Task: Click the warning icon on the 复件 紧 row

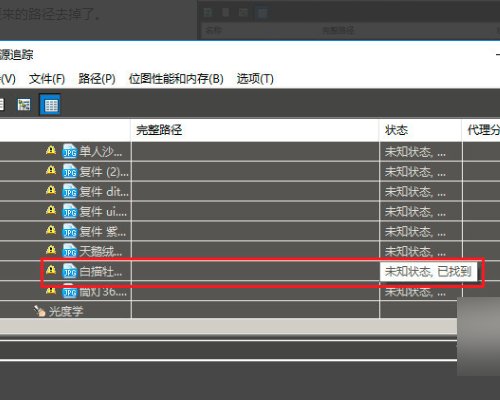Action: pyautogui.click(x=51, y=230)
